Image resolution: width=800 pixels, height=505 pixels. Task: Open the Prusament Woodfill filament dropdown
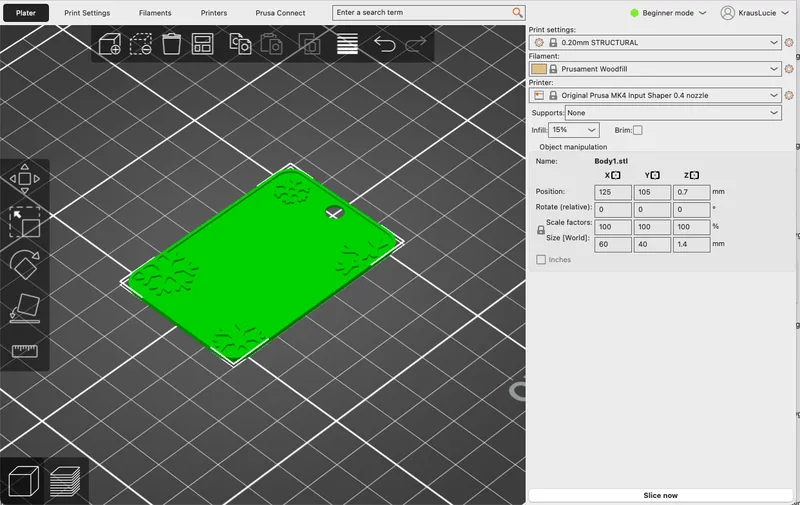(655, 69)
